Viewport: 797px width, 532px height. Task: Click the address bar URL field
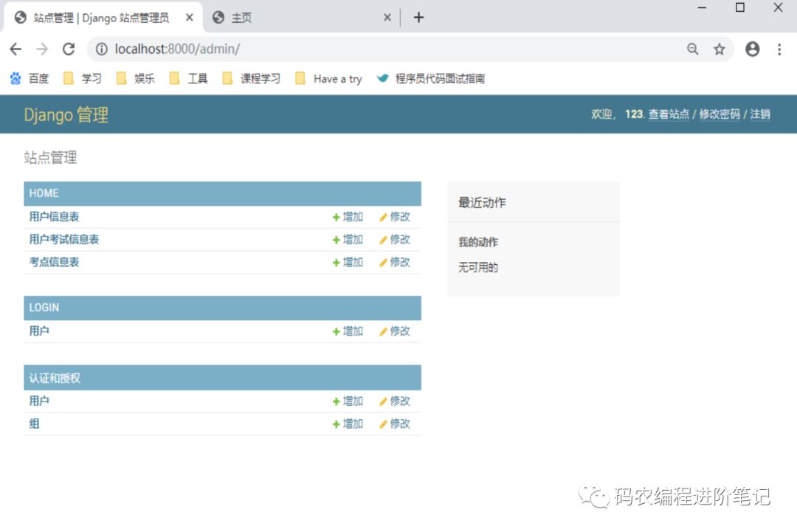coord(369,49)
